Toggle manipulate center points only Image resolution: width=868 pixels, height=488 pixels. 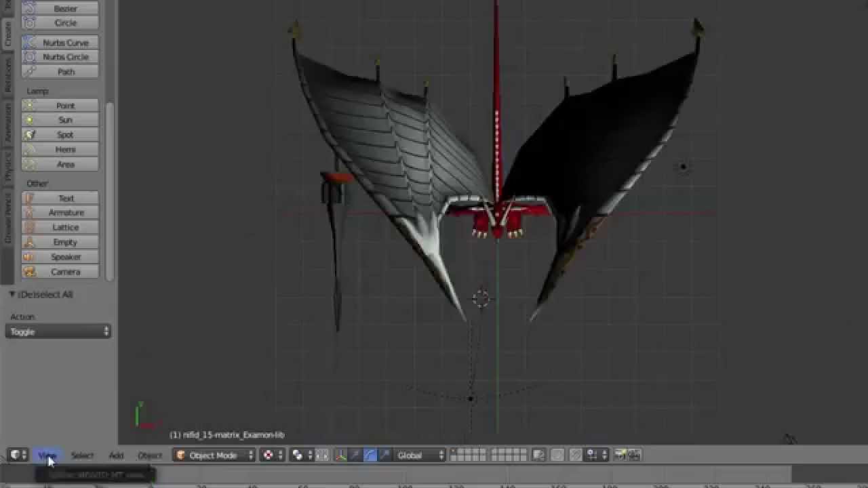[322, 455]
